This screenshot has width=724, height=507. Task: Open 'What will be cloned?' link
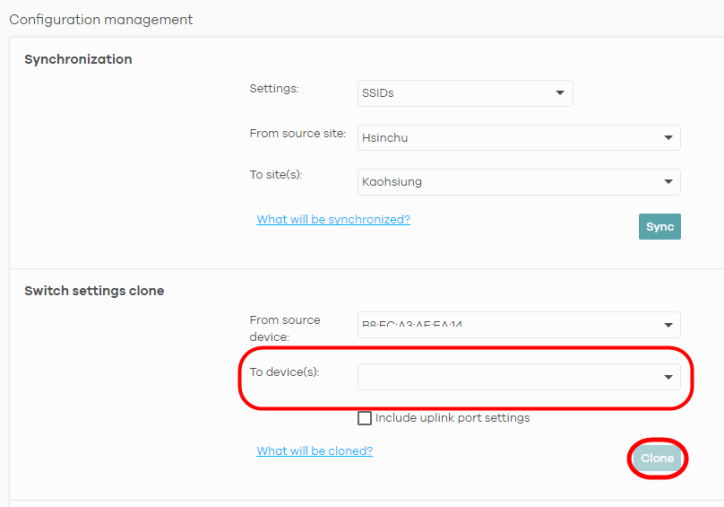point(314,452)
